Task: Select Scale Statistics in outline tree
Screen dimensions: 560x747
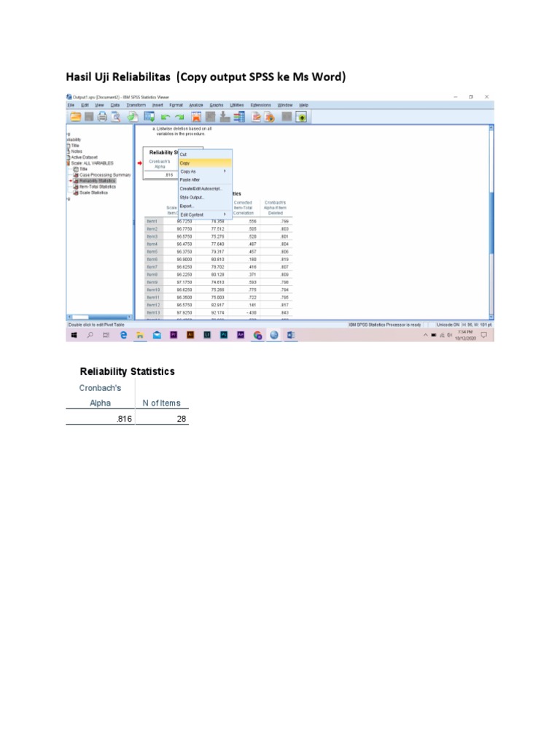Action: click(x=93, y=193)
